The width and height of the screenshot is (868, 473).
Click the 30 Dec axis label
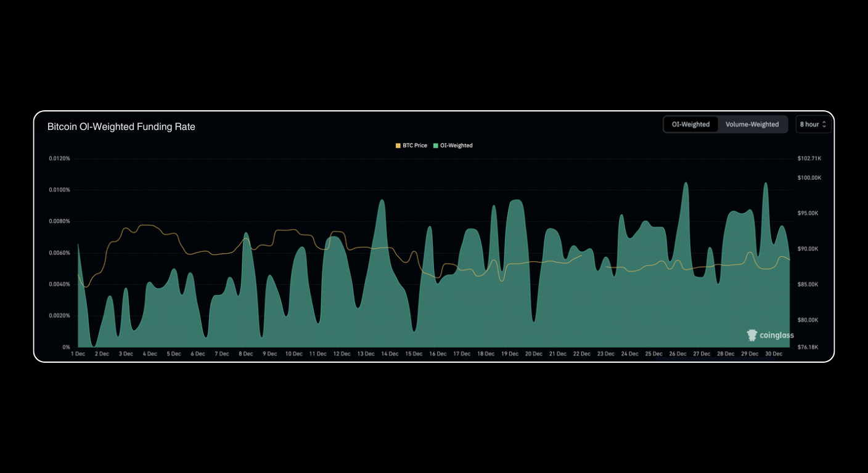773,354
